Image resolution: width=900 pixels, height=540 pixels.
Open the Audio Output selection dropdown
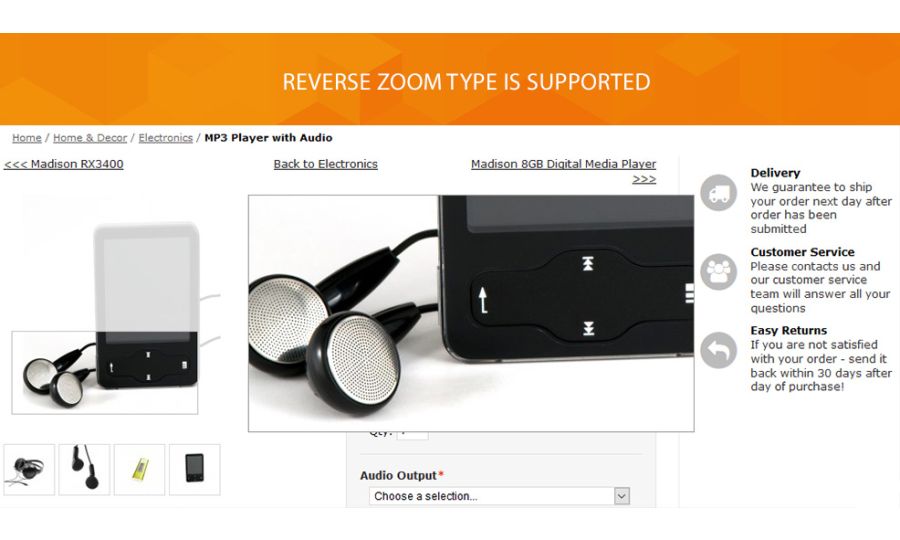coord(499,496)
